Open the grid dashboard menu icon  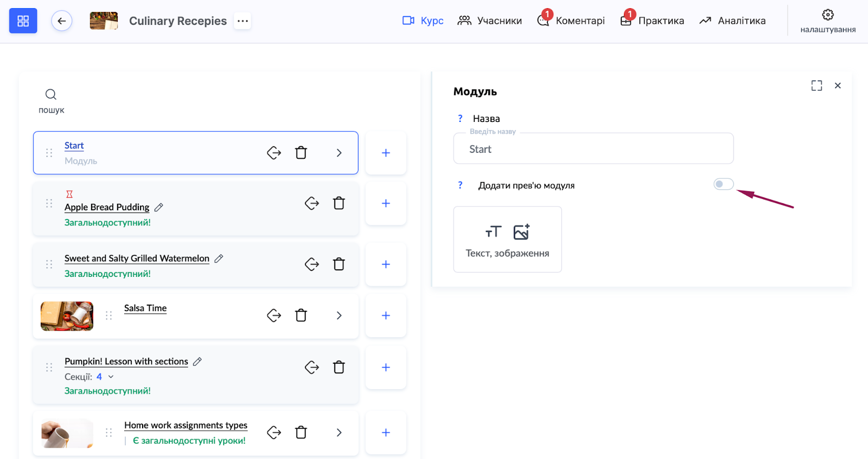click(x=23, y=21)
